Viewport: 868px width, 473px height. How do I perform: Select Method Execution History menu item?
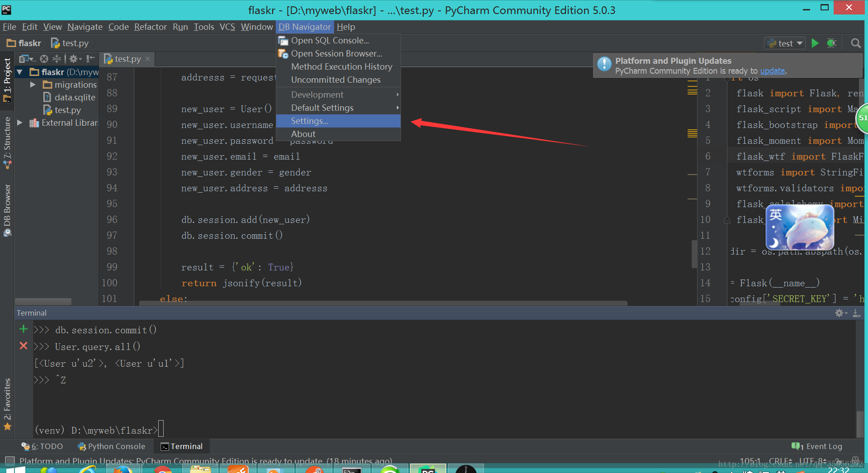pos(338,66)
